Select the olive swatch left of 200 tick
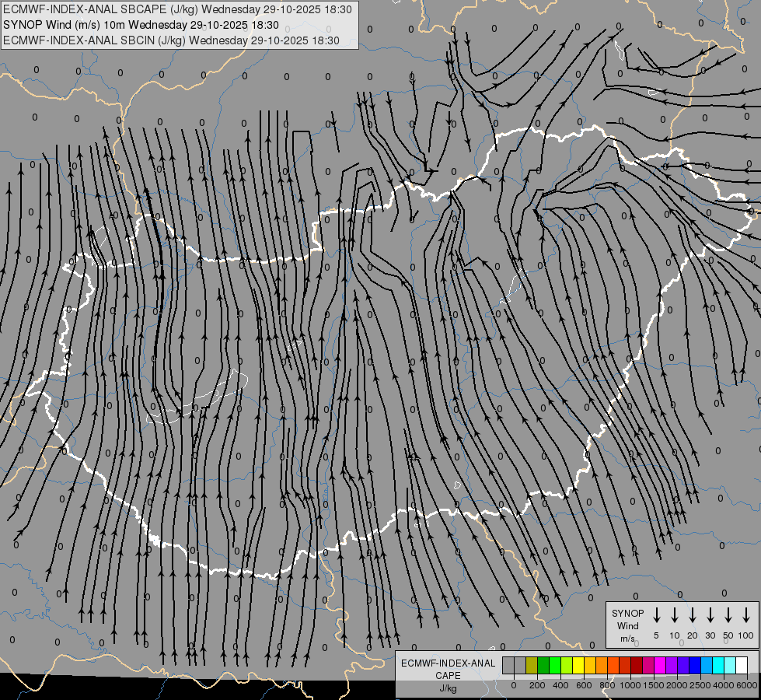The height and width of the screenshot is (700, 761). pyautogui.click(x=532, y=665)
